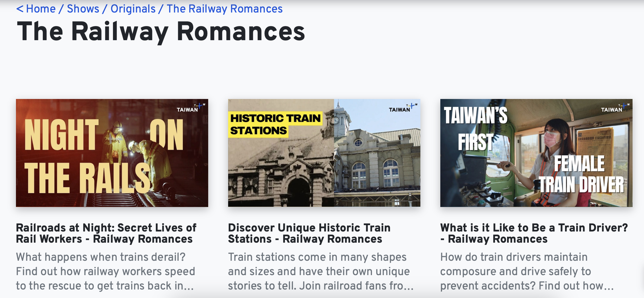
Task: Click Taiwan+ logo on Historic Train Stations thumbnail
Action: (x=403, y=108)
